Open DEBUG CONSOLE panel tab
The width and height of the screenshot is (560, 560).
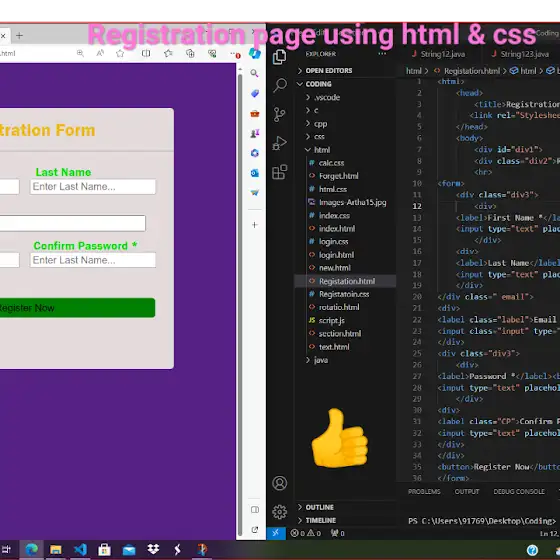point(519,492)
